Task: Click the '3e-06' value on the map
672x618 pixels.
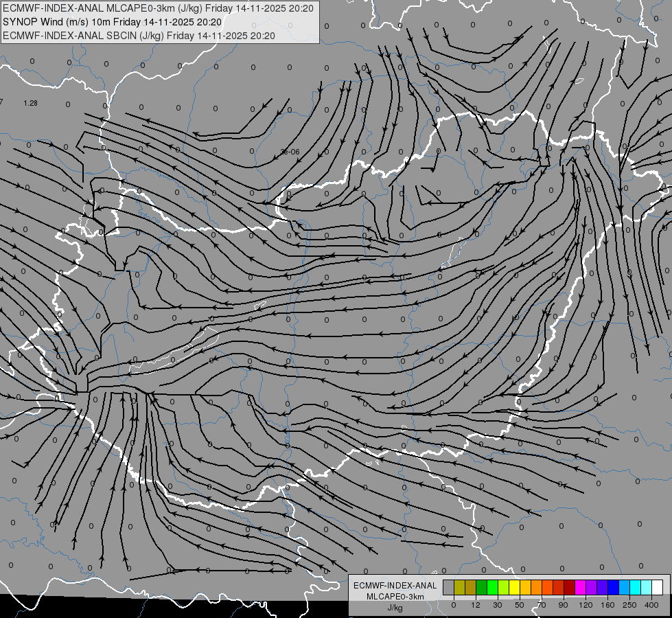Action: (290, 152)
